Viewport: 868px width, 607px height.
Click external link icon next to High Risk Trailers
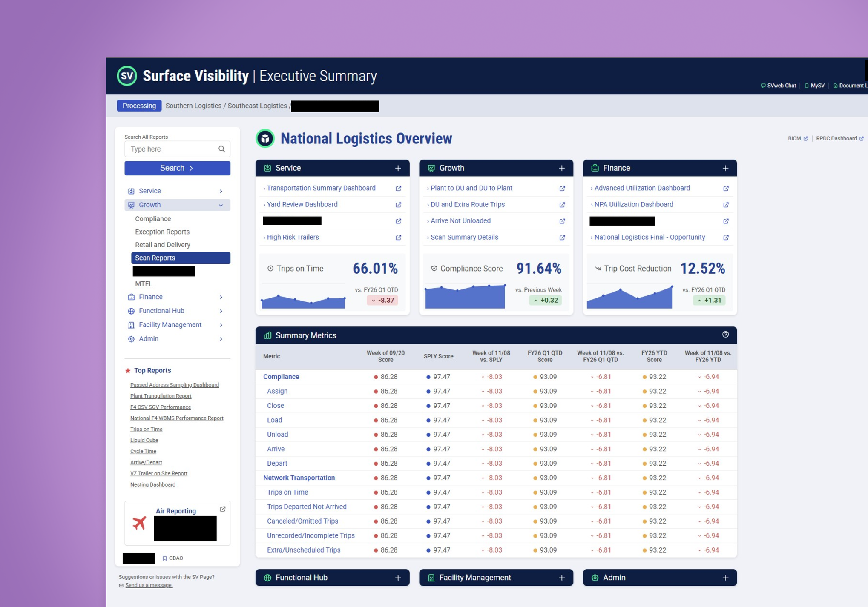pos(398,238)
